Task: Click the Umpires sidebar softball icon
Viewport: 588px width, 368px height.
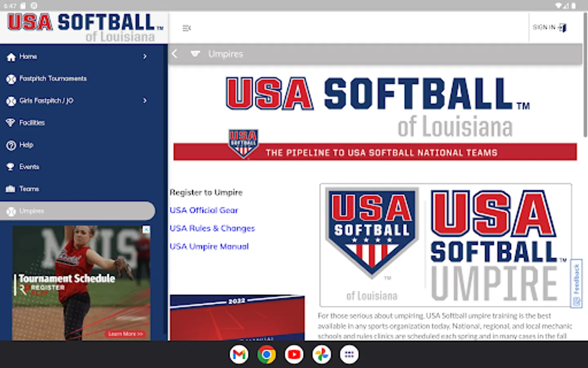Action: click(x=11, y=211)
